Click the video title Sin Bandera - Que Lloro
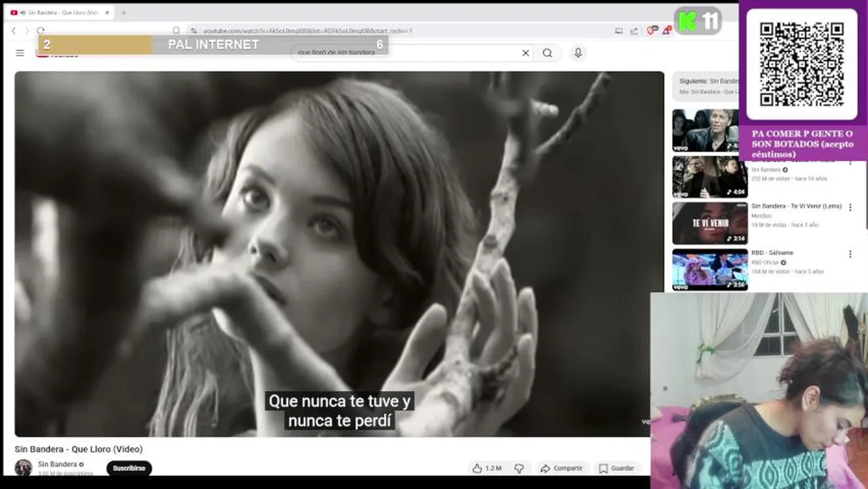The image size is (868, 489). (79, 449)
